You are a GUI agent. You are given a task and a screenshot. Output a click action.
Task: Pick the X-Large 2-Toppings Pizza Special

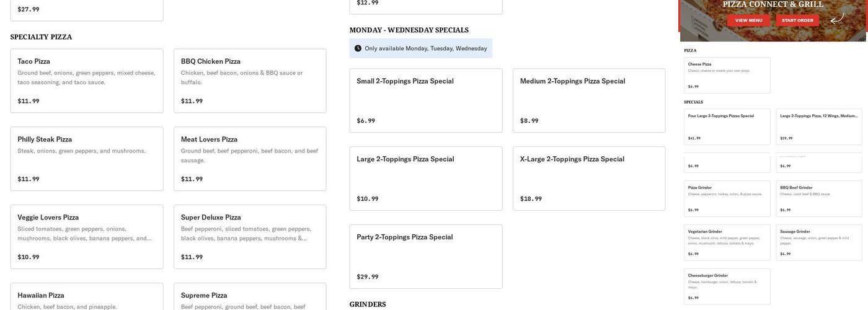coord(589,179)
